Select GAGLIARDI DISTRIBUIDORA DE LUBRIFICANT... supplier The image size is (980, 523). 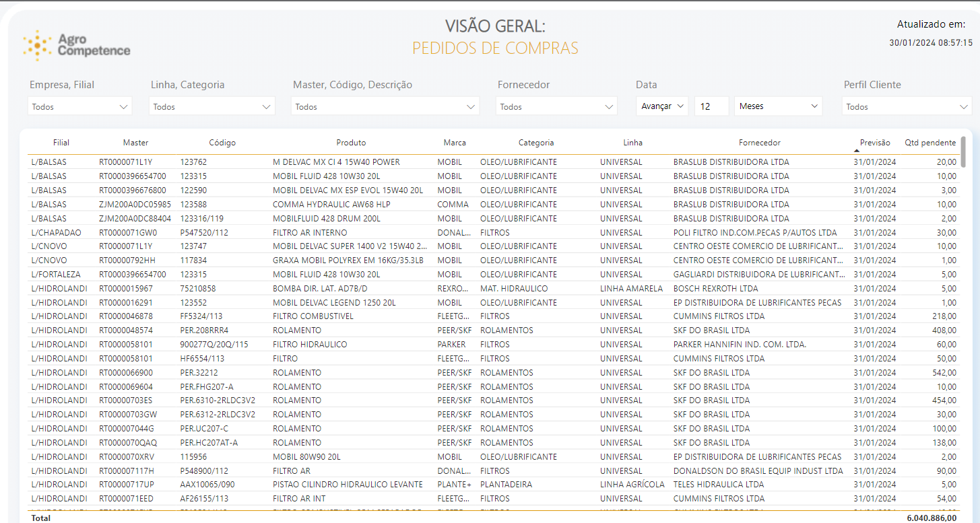point(759,275)
